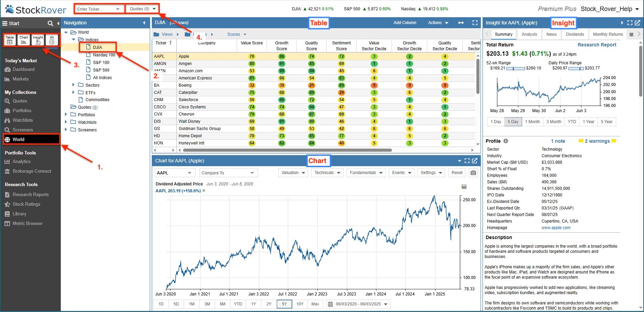Screen dimensions: 644x312
Task: Switch the chart to the Max range
Action: (315, 304)
